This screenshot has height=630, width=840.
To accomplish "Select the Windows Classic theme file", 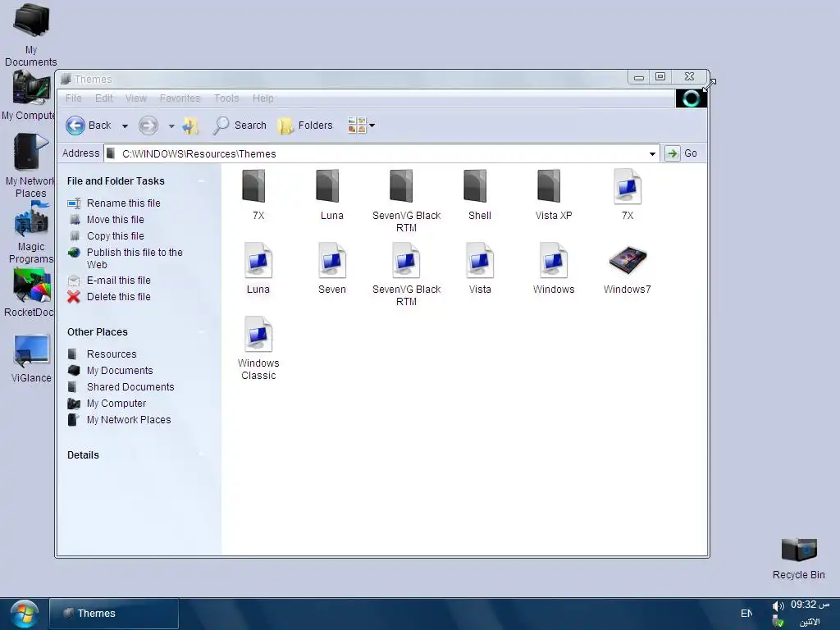I will (x=258, y=348).
